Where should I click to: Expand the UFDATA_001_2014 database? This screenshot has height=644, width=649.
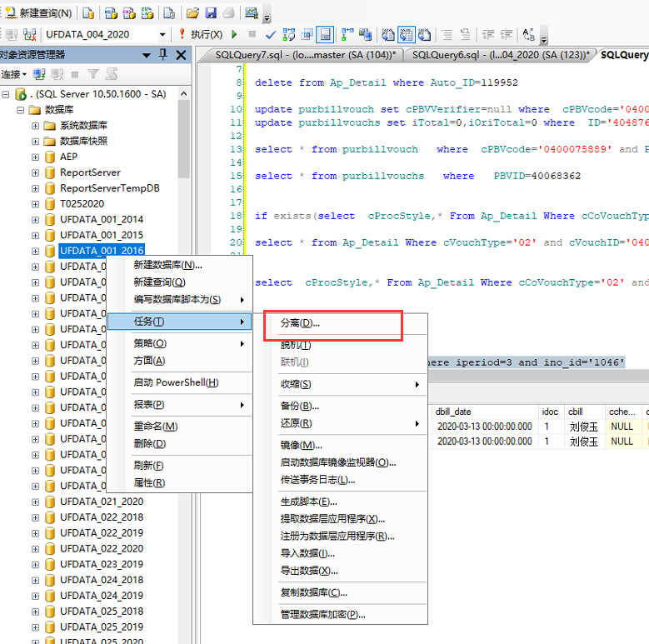click(x=35, y=220)
